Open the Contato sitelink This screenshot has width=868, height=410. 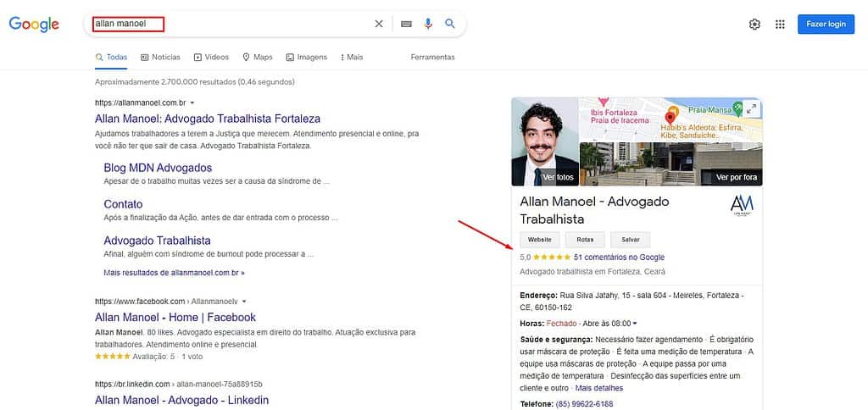pos(123,204)
